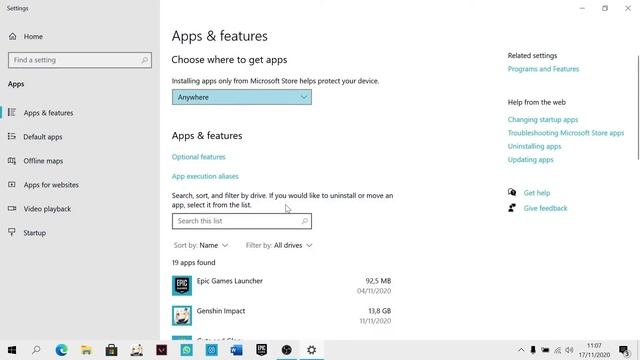Click Settings gear in taskbar
Viewport: 640px width, 360px height.
click(x=311, y=350)
